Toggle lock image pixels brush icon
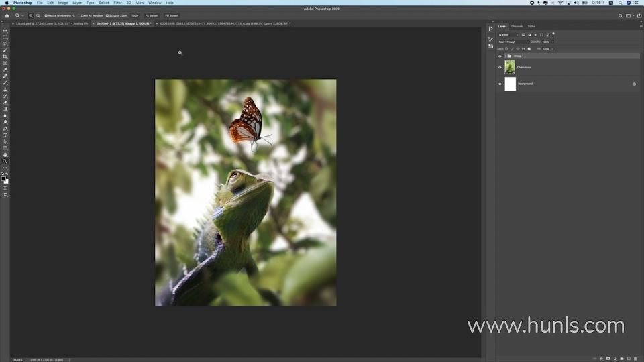644x362 pixels. click(x=512, y=49)
